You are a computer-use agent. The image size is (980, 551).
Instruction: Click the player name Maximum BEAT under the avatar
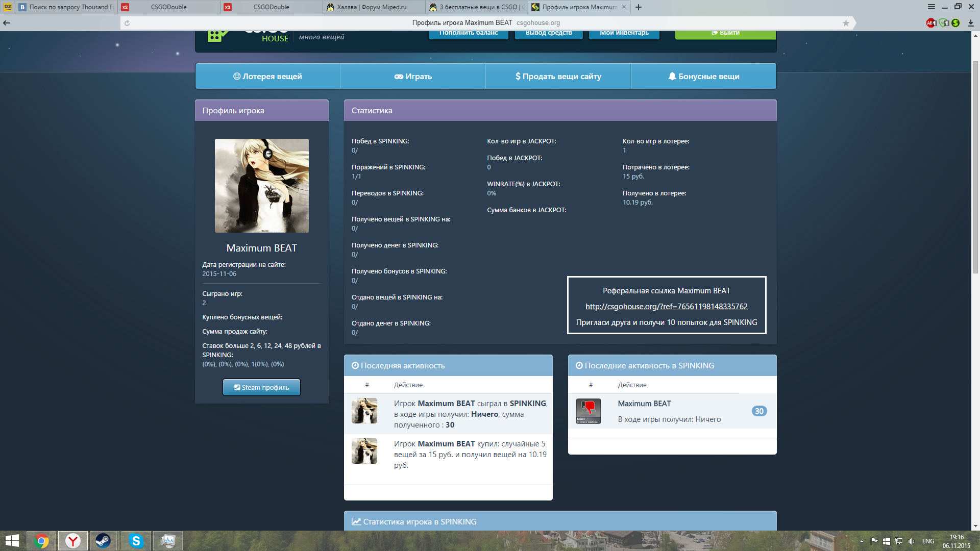tap(262, 248)
